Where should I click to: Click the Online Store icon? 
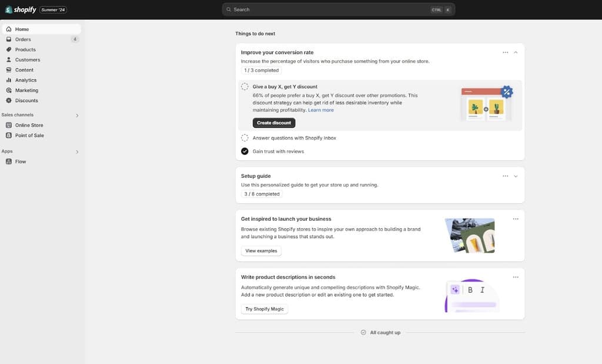pos(9,125)
